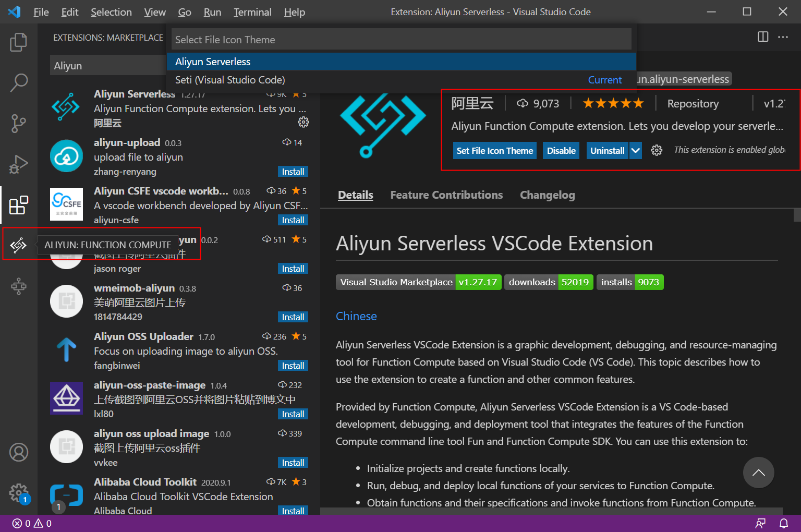801x532 pixels.
Task: Click the Aliyun CSFE extension logo
Action: coord(66,204)
